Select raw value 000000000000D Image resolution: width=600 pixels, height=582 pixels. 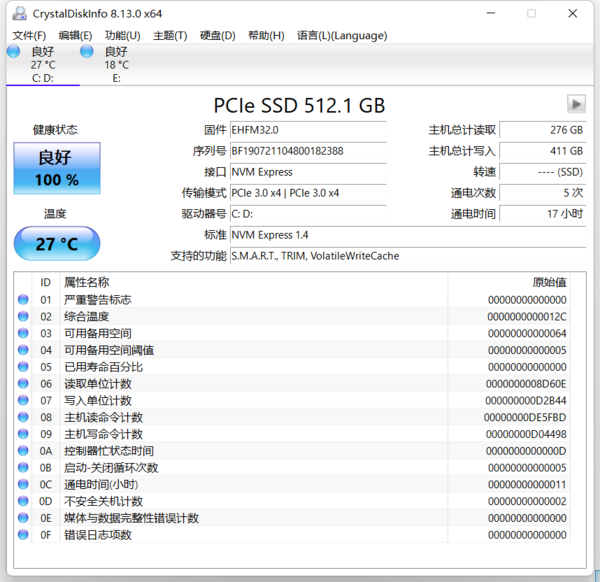526,451
